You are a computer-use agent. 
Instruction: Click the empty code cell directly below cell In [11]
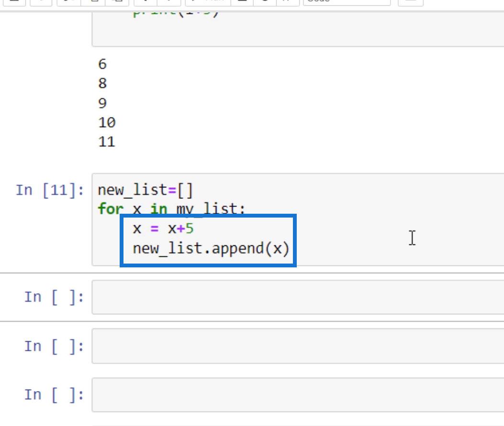click(x=298, y=297)
